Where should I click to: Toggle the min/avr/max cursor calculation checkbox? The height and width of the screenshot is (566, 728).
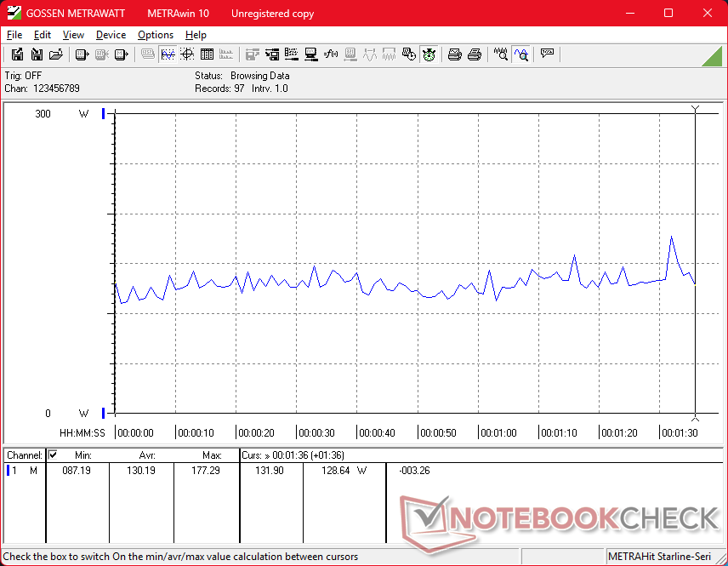coord(53,455)
